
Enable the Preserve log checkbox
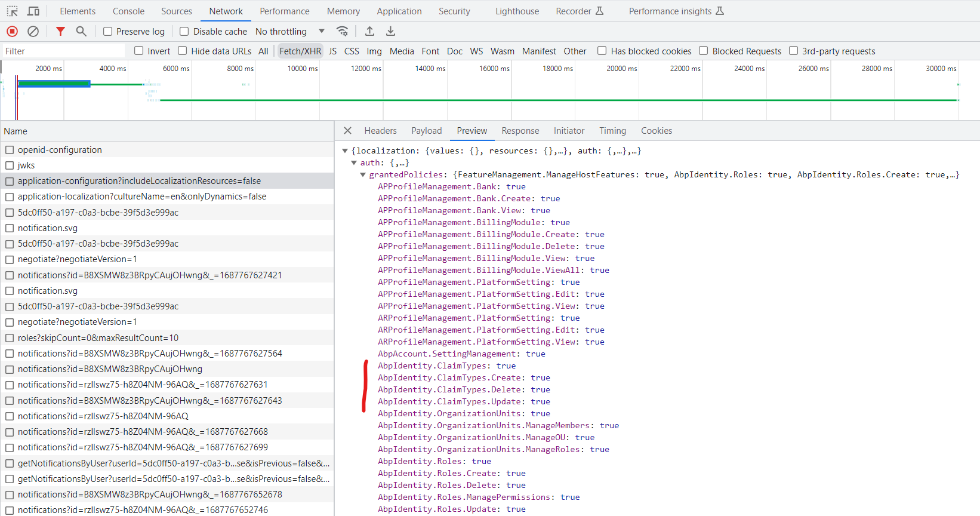[x=108, y=32]
